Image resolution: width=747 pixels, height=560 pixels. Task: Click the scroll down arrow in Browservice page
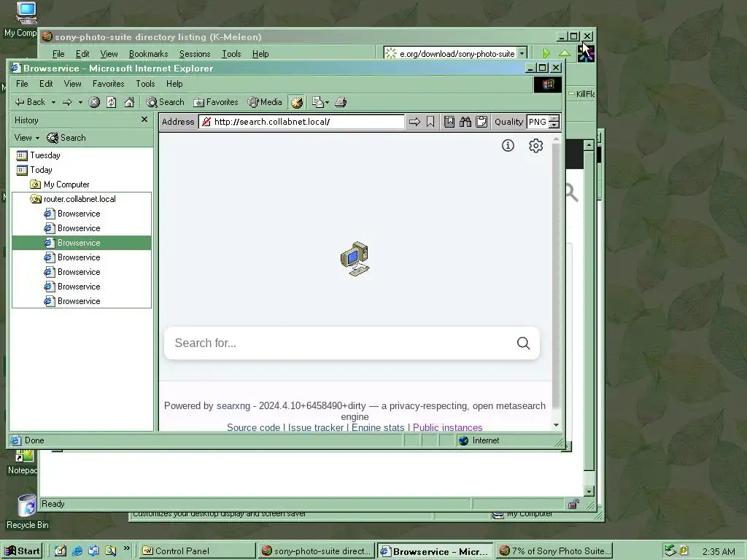[556, 425]
